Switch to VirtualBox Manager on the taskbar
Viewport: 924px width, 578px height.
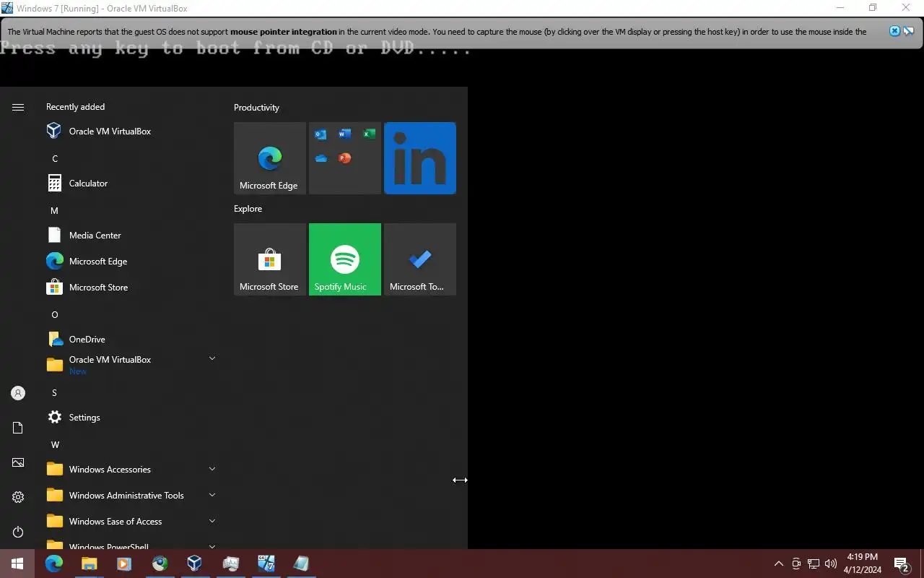pyautogui.click(x=194, y=564)
